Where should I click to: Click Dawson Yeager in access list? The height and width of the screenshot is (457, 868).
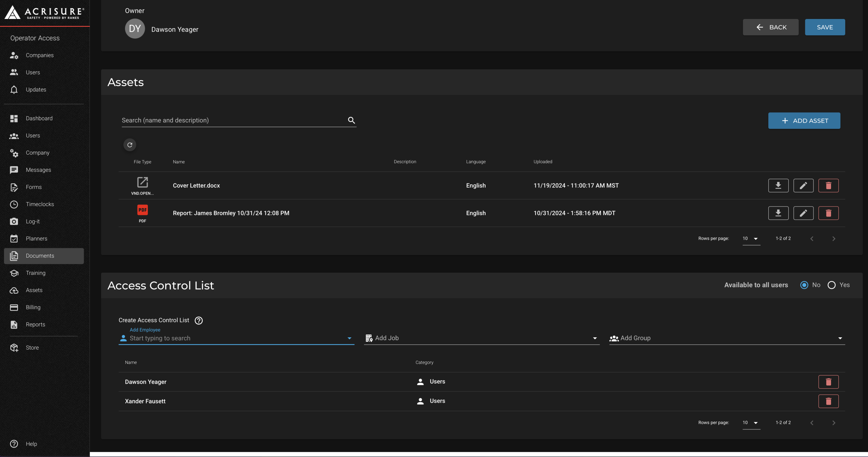pos(146,382)
